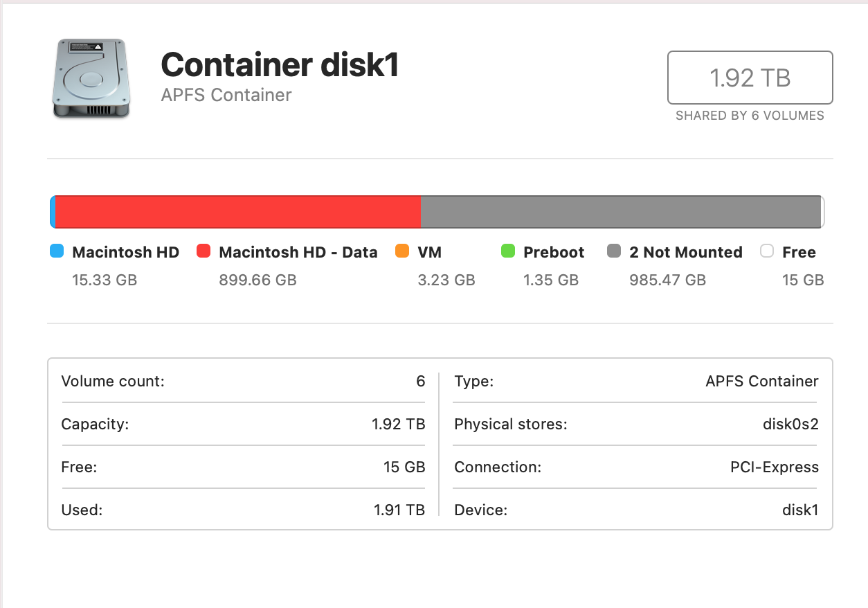Image resolution: width=868 pixels, height=608 pixels.
Task: Click the gray 2 Not Mounted swatch
Action: pyautogui.click(x=614, y=251)
